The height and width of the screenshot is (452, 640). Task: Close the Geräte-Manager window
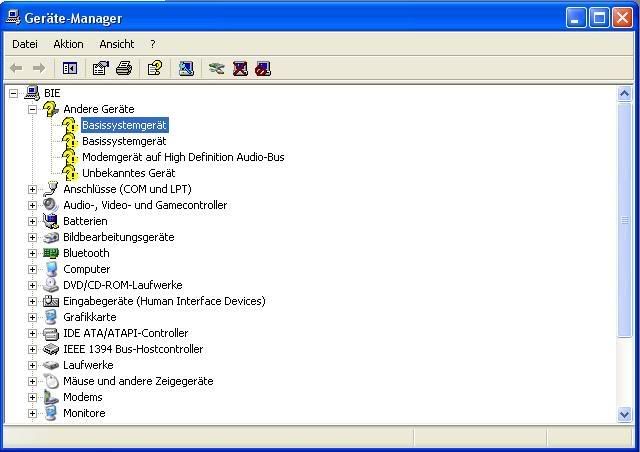pos(622,18)
